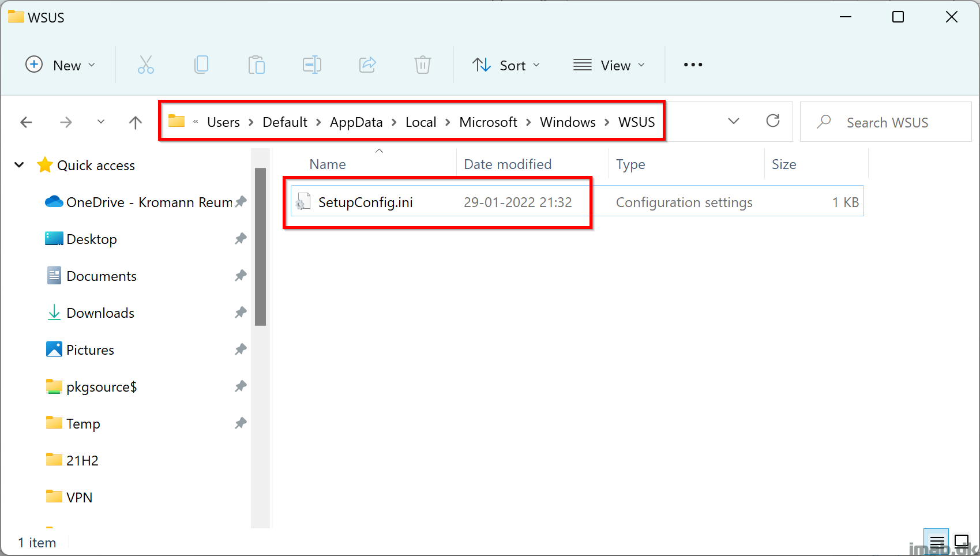This screenshot has width=980, height=556.
Task: Open the 21H2 folder in sidebar
Action: (82, 461)
